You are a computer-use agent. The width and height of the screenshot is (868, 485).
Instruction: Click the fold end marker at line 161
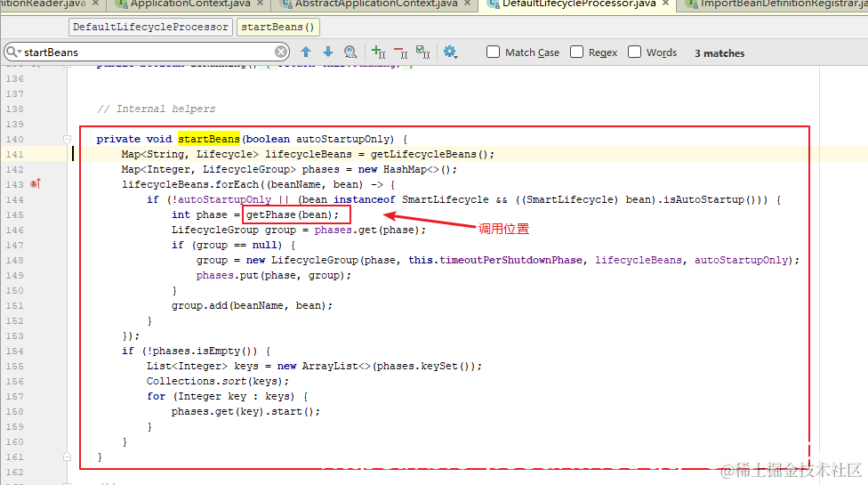(x=67, y=457)
